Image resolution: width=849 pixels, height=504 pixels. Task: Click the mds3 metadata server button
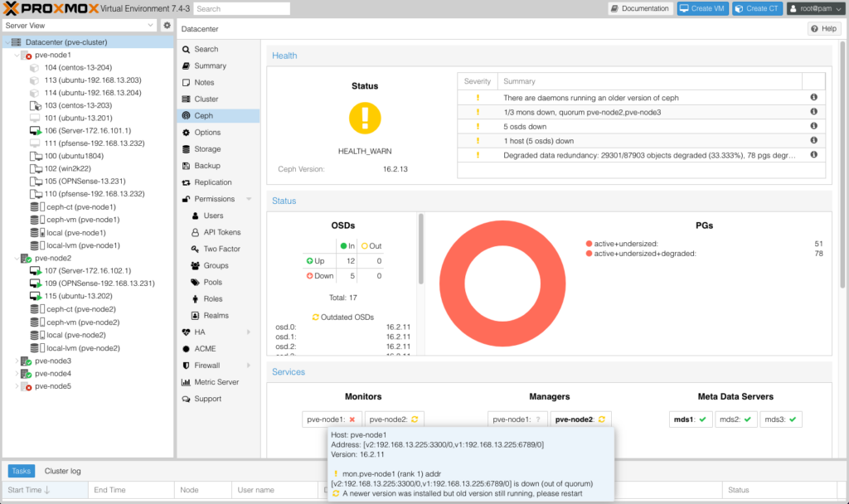pos(780,419)
